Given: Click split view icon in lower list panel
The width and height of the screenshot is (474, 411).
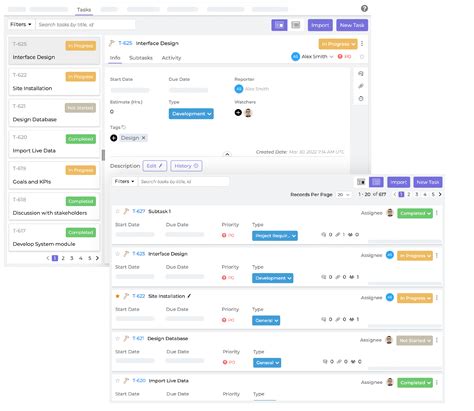Looking at the screenshot, I should click(361, 182).
